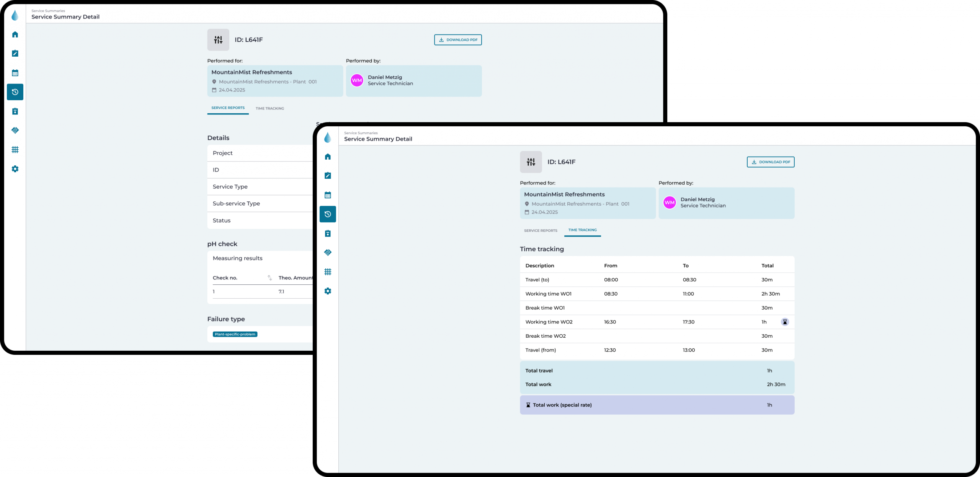Viewport: 980px width, 477px height.
Task: Open the clipboard with droplet icon
Action: coord(328,233)
